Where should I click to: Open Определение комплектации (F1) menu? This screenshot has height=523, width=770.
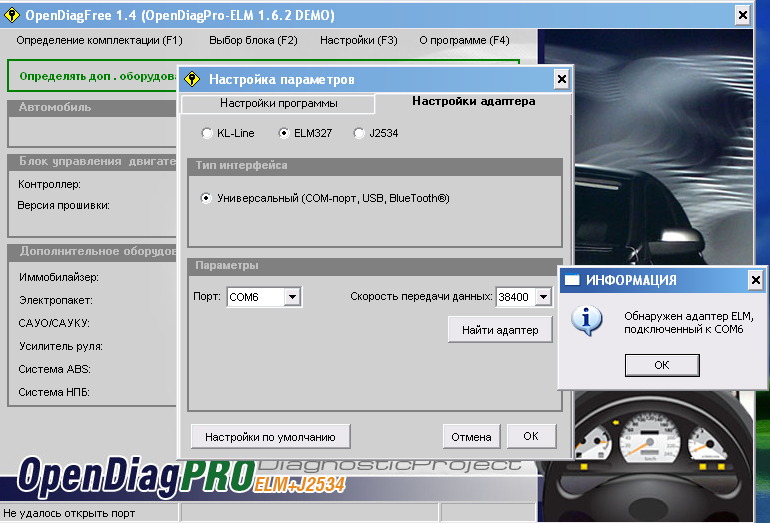pos(99,40)
